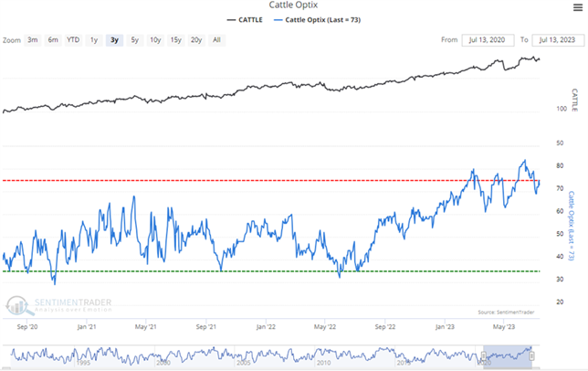Select the 20y zoom range

pyautogui.click(x=196, y=40)
